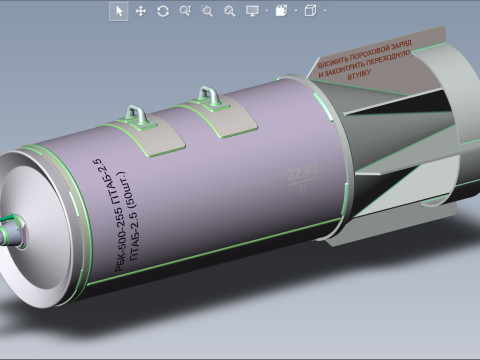
Task: Click the '22.40' label on the body
Action: (x=302, y=171)
